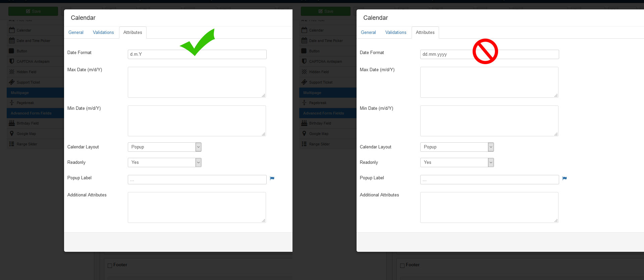Click the Calendar field icon in right screenshot sidebar

304,30
